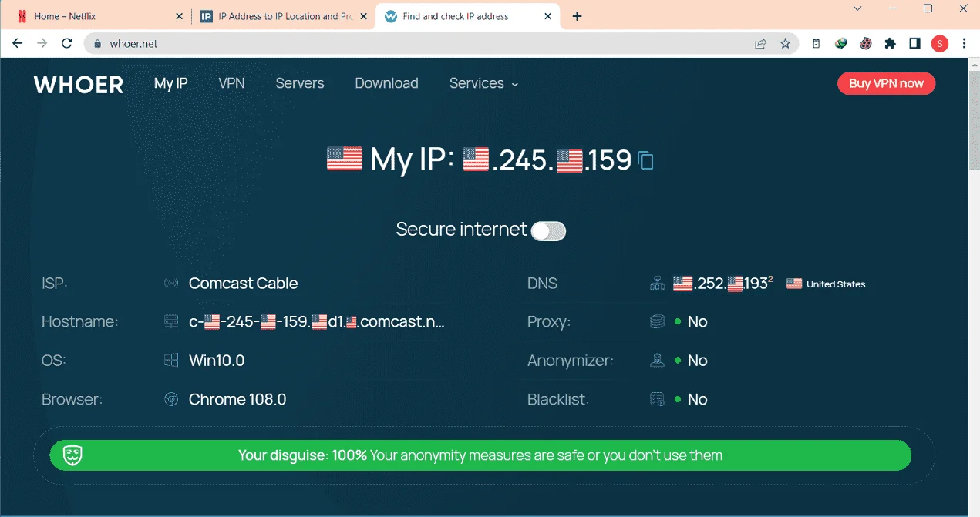Open the VPN menu item

click(x=231, y=83)
